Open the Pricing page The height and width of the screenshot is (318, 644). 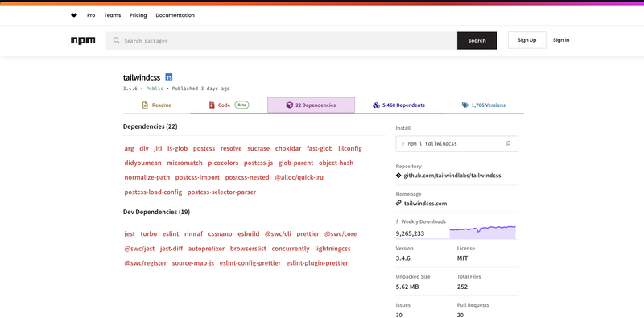138,15
